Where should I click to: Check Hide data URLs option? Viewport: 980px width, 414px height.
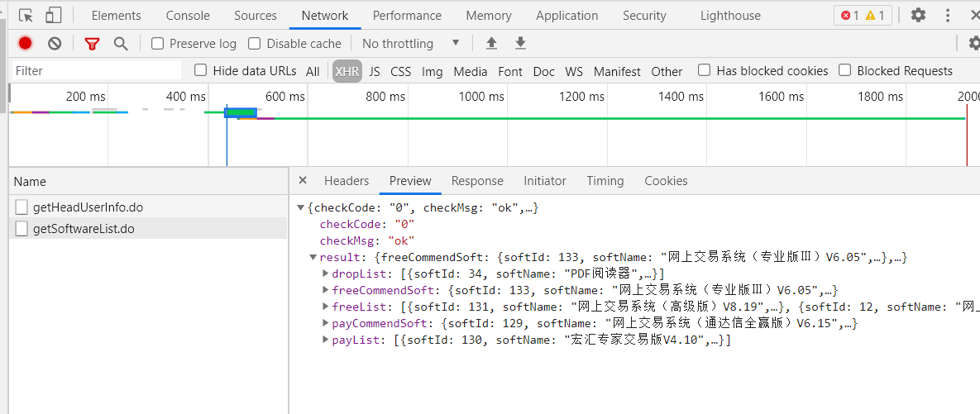pyautogui.click(x=201, y=70)
